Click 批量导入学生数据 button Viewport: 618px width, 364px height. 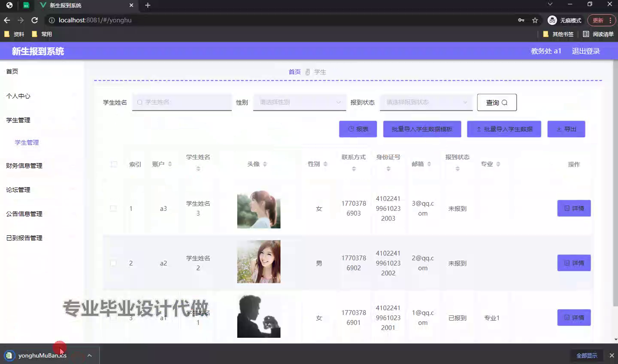point(504,129)
